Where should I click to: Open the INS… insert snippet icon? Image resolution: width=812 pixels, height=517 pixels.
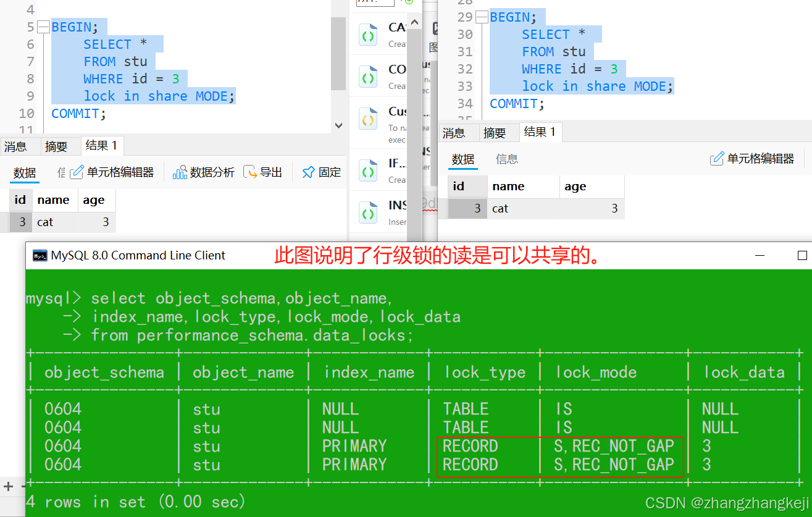click(x=368, y=212)
